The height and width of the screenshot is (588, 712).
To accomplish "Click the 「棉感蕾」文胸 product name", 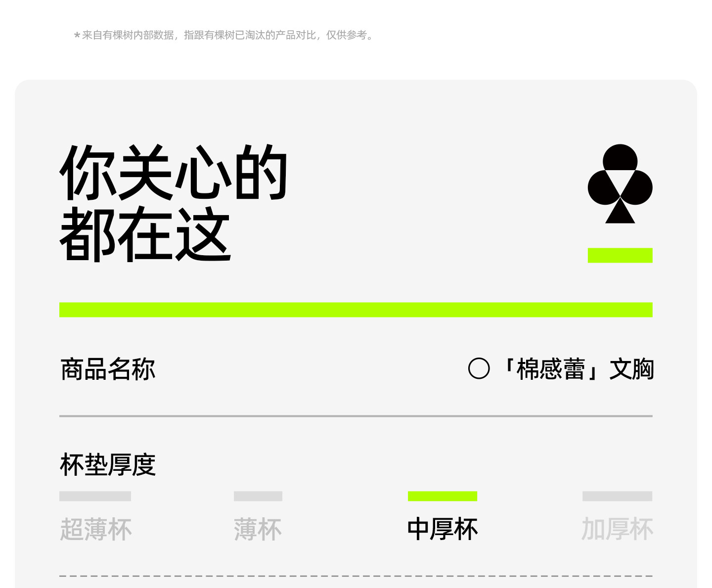I will [x=577, y=369].
